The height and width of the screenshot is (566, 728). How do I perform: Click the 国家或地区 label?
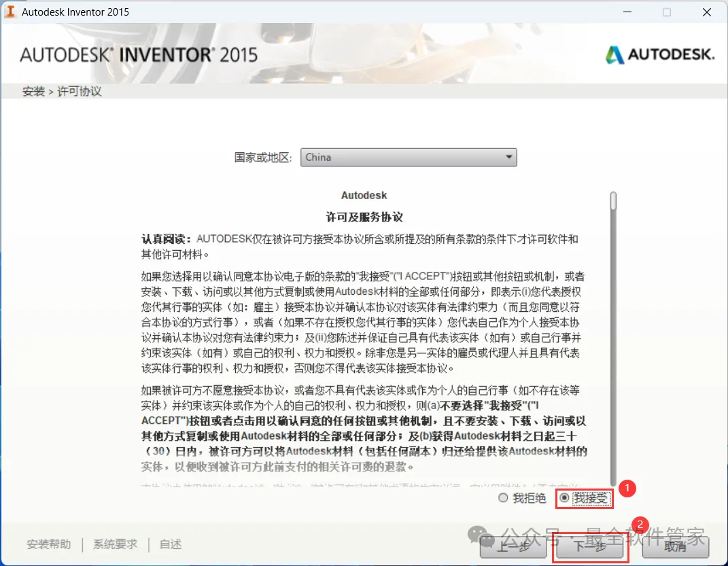(x=263, y=158)
